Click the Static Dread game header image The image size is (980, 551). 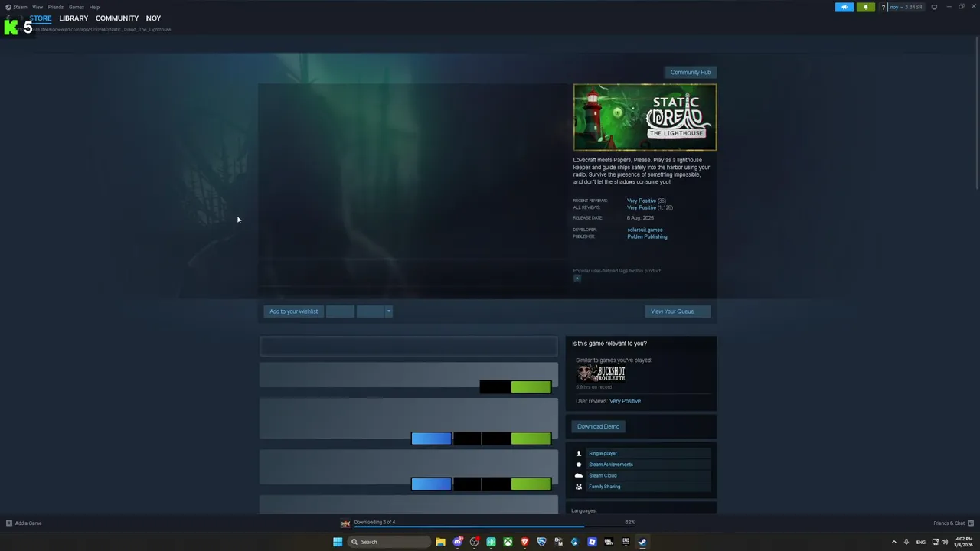click(x=645, y=117)
